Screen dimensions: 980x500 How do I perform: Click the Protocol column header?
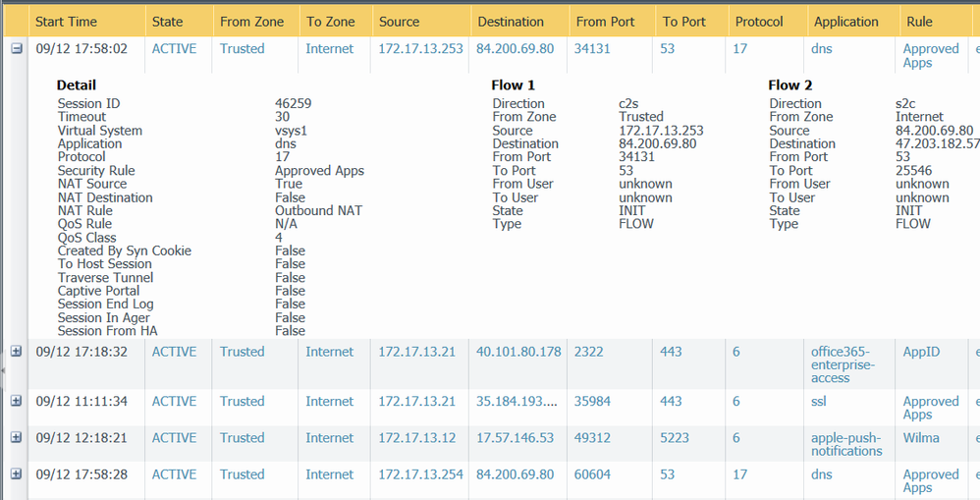pyautogui.click(x=759, y=22)
